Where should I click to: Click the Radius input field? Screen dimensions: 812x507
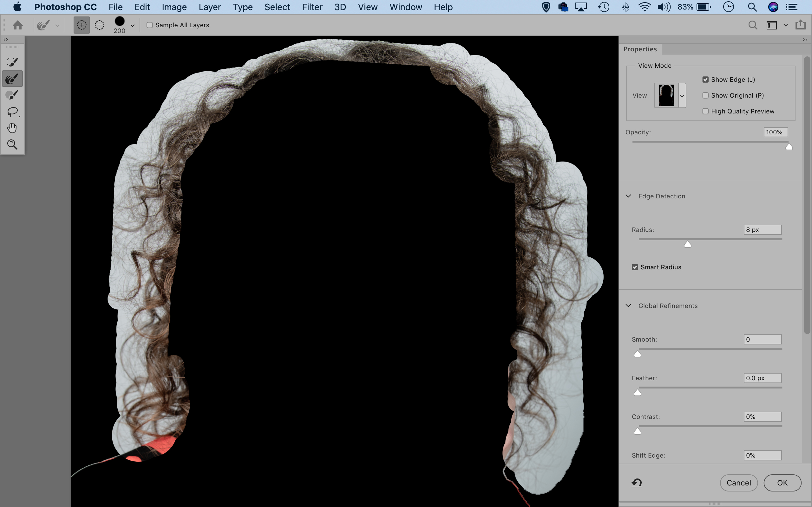[x=762, y=229]
